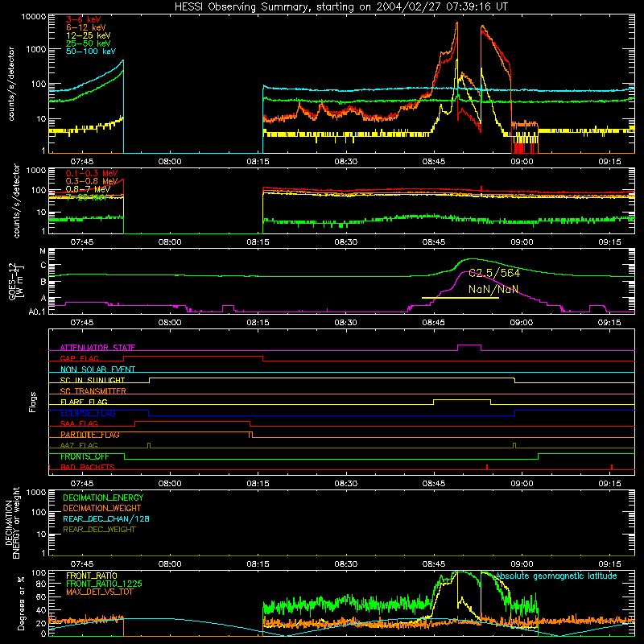Screen dimensions: 644x644
Task: Click the Degrees or % axis label
Action: click(21, 603)
